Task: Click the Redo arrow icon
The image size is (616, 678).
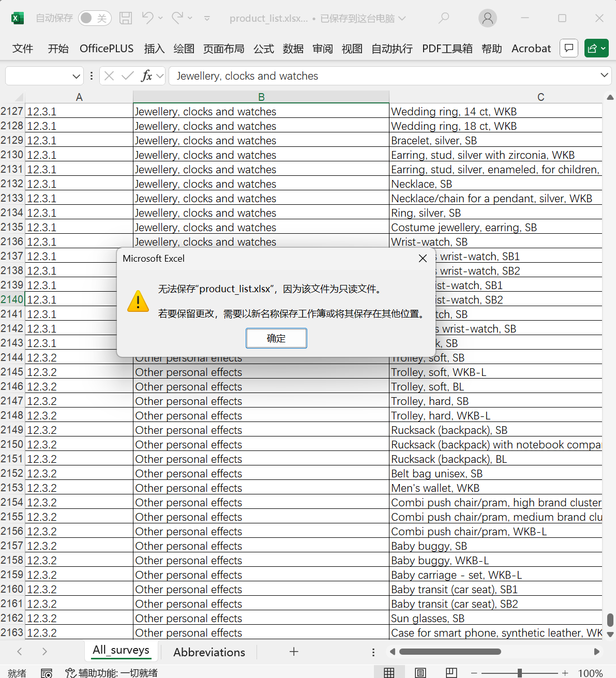Action: click(x=177, y=18)
